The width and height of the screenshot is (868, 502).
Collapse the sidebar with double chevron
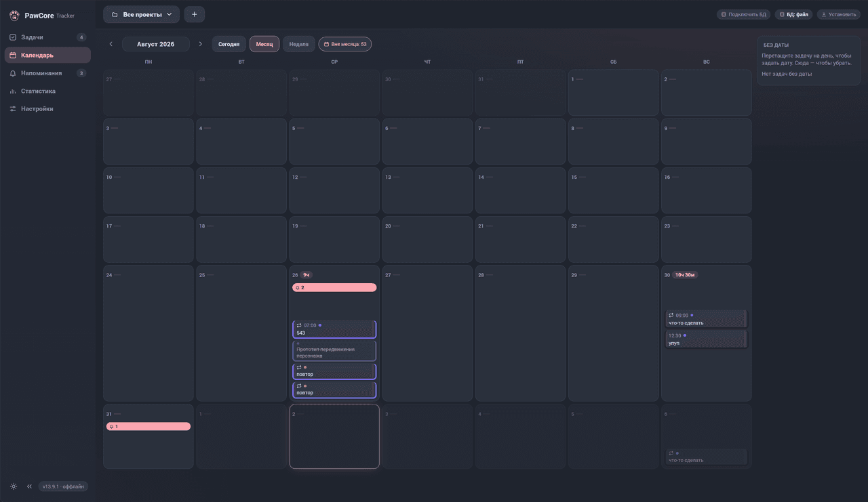(x=29, y=486)
